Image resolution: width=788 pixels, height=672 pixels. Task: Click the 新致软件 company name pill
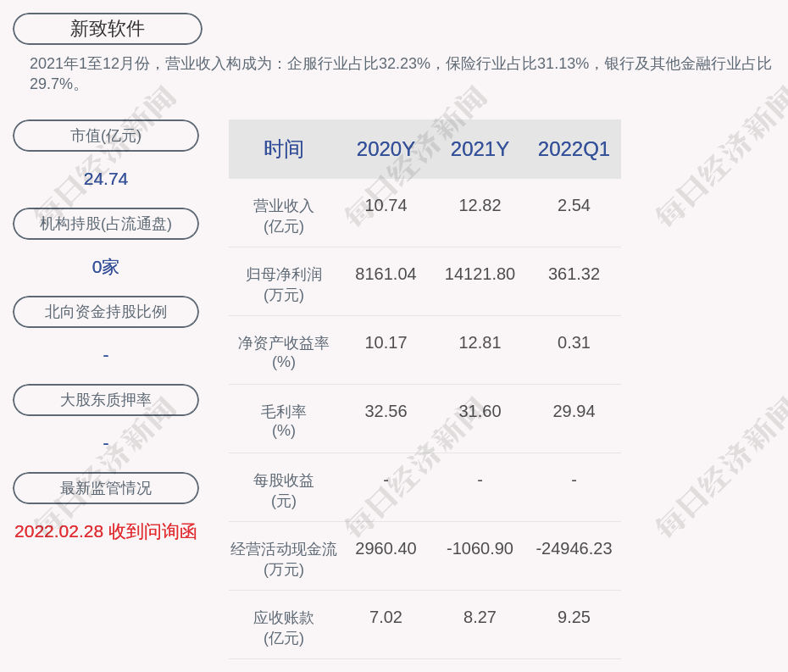(107, 29)
